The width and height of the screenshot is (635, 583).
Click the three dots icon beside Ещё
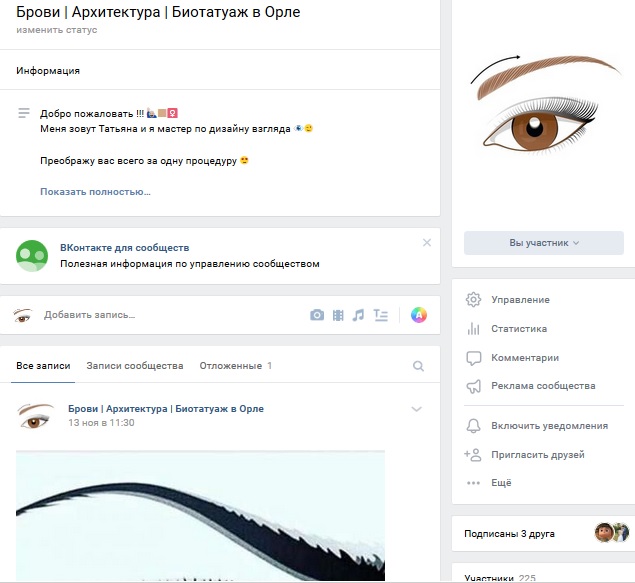pyautogui.click(x=473, y=483)
